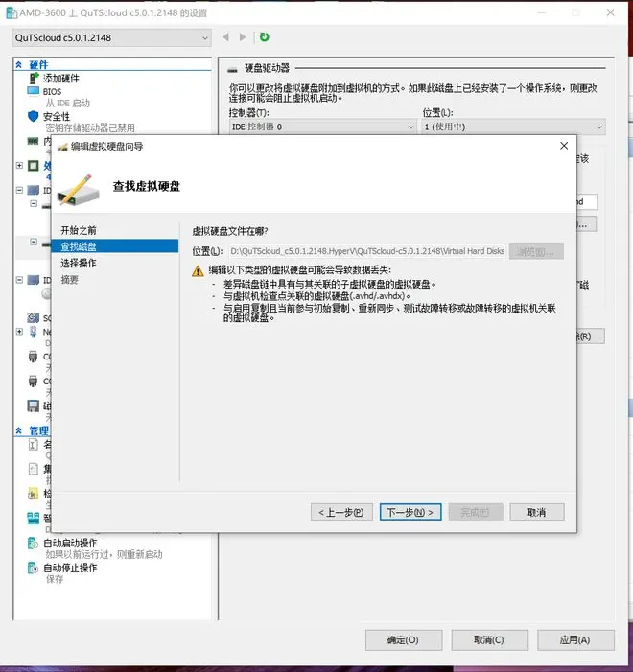Click 应用(A) in settings window

tap(575, 639)
